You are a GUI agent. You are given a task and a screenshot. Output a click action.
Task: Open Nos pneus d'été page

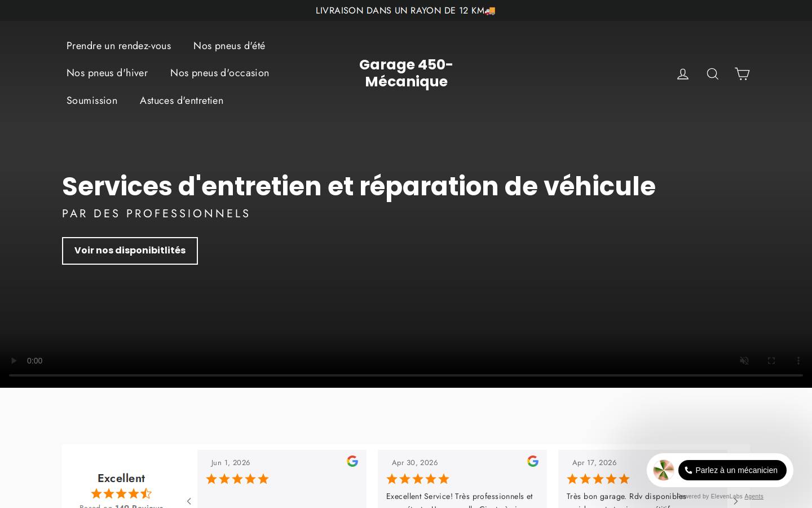pos(229,46)
